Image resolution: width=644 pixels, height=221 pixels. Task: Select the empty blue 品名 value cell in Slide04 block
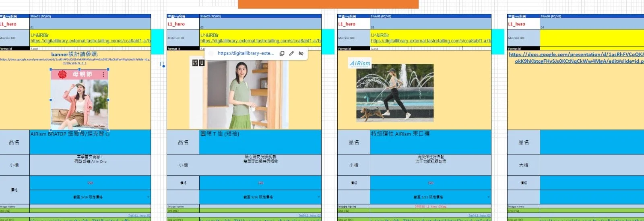point(592,142)
